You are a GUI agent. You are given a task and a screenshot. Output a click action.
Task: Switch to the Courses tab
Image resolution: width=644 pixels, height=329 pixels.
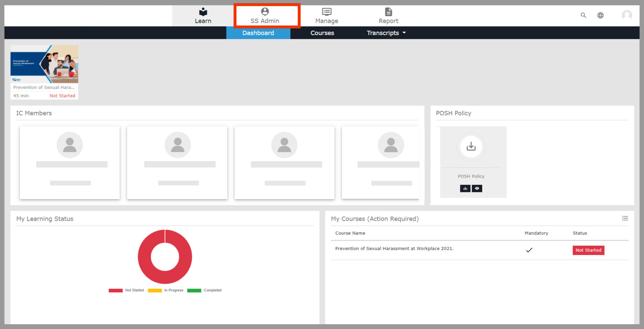point(322,33)
